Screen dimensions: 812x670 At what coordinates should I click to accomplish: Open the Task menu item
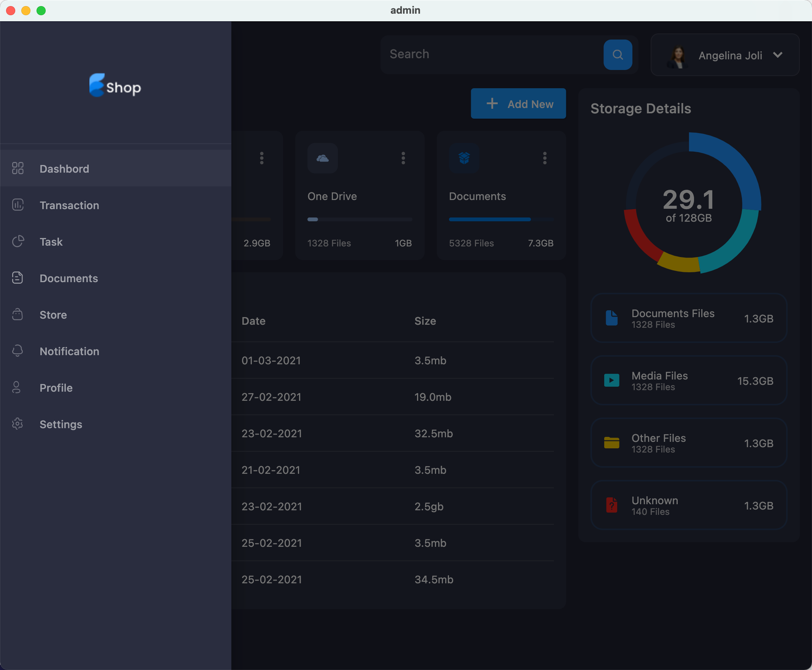(x=116, y=241)
